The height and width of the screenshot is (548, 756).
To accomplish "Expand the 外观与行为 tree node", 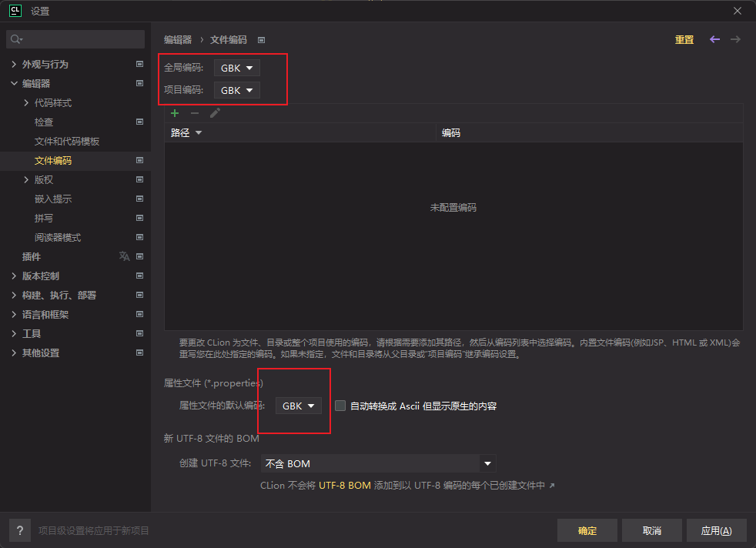I will (x=14, y=64).
